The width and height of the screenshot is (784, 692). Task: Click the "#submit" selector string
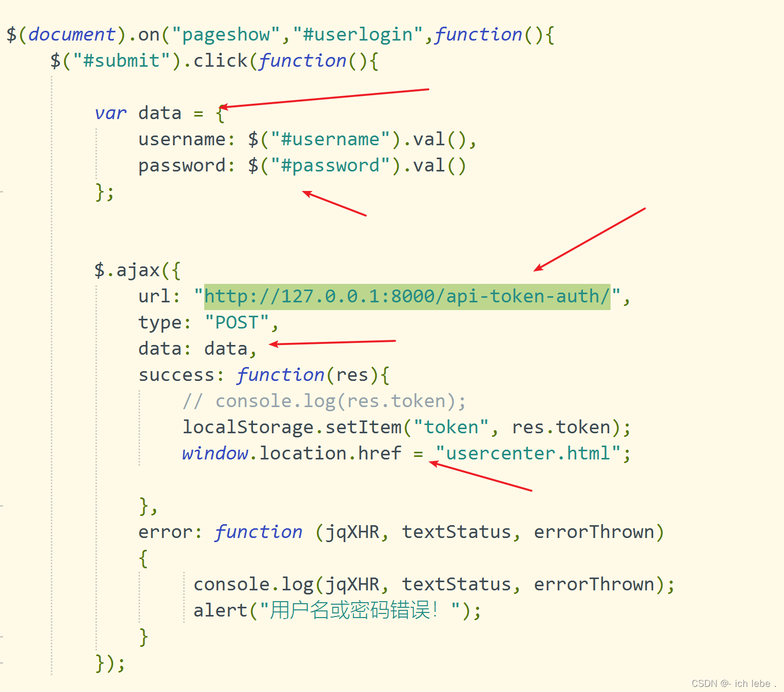pyautogui.click(x=122, y=61)
